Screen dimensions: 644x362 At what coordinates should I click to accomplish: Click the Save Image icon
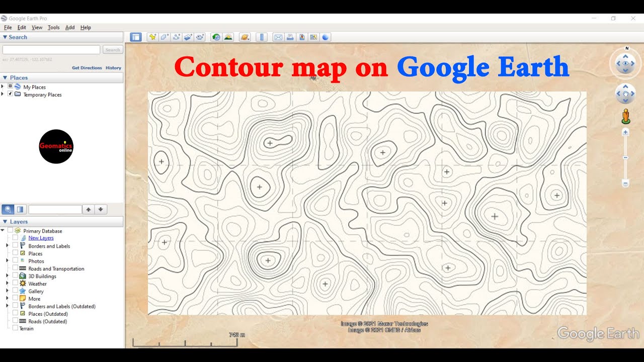(x=302, y=37)
